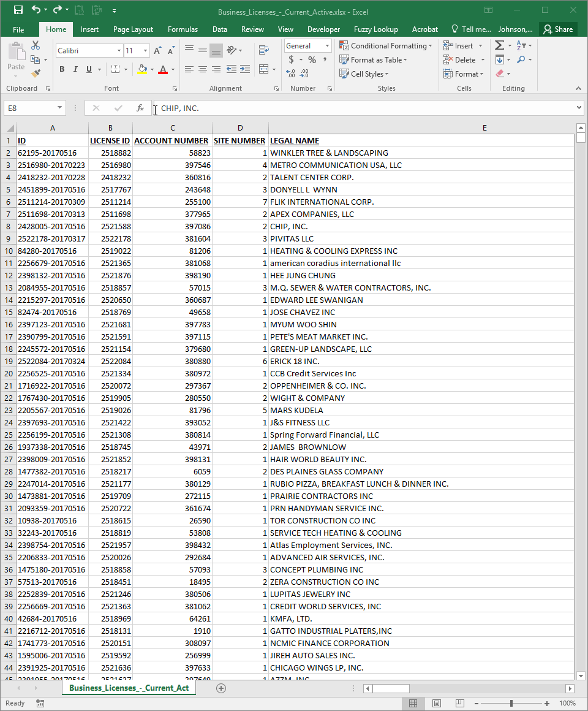
Task: Click the Tell me search box
Action: (471, 29)
